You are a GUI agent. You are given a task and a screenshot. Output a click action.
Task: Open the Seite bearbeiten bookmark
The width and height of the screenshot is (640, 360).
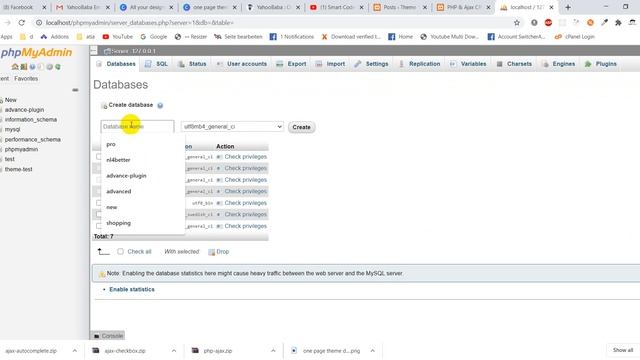tap(238, 37)
